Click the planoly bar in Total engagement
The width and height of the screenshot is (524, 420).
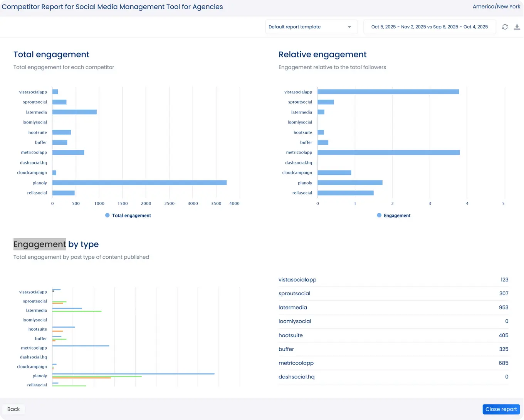[x=139, y=183]
